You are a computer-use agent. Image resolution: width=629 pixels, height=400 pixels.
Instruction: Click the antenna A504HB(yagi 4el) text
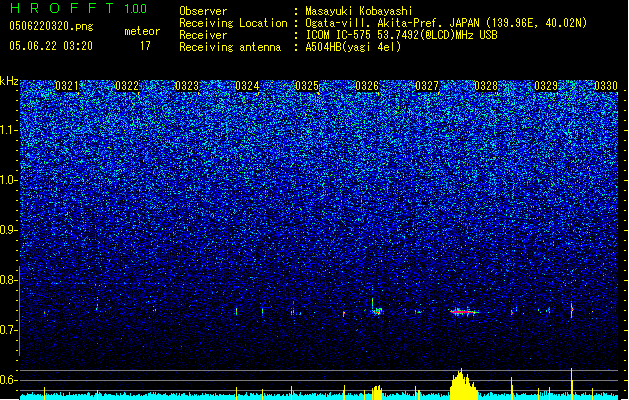coord(353,47)
